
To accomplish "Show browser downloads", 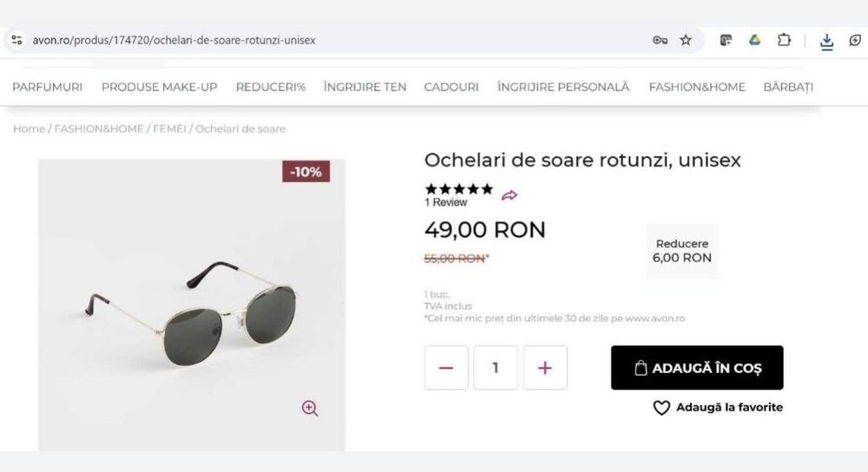I will point(827,41).
